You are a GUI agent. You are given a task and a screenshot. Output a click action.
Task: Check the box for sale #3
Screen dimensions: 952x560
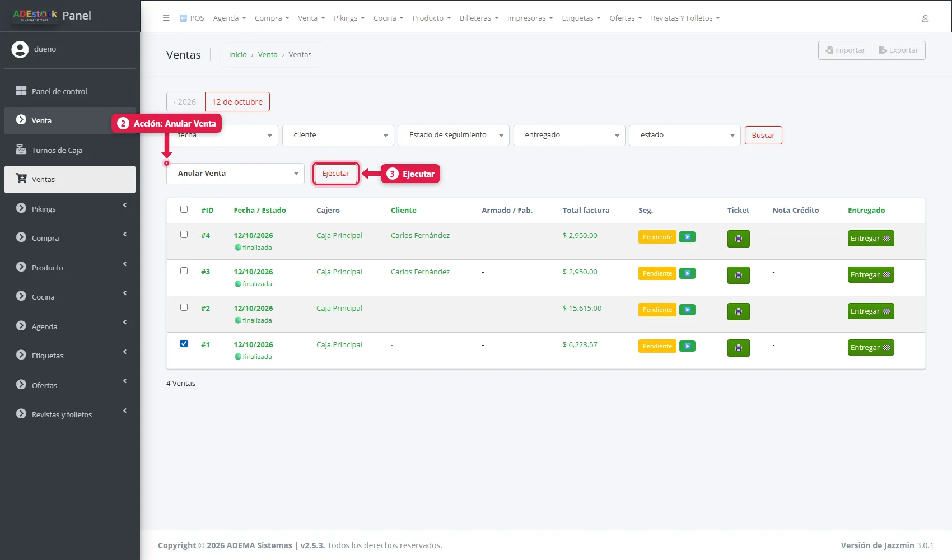click(x=184, y=271)
